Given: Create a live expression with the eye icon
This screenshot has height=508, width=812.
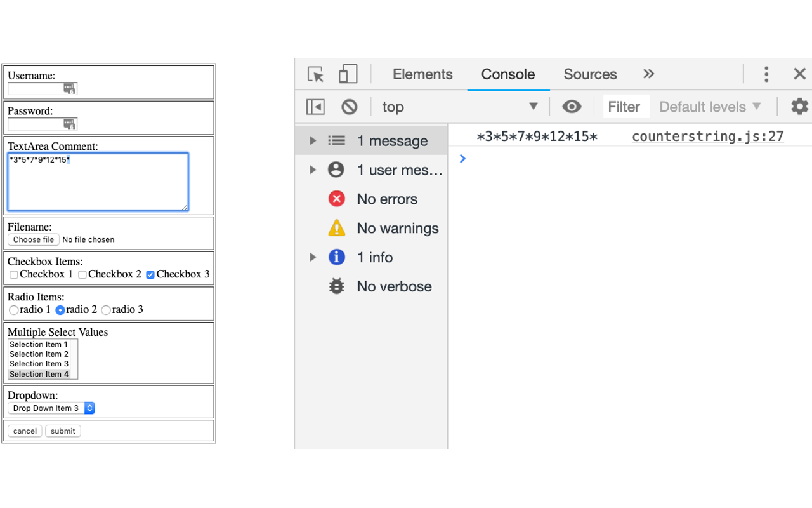Looking at the screenshot, I should point(572,107).
